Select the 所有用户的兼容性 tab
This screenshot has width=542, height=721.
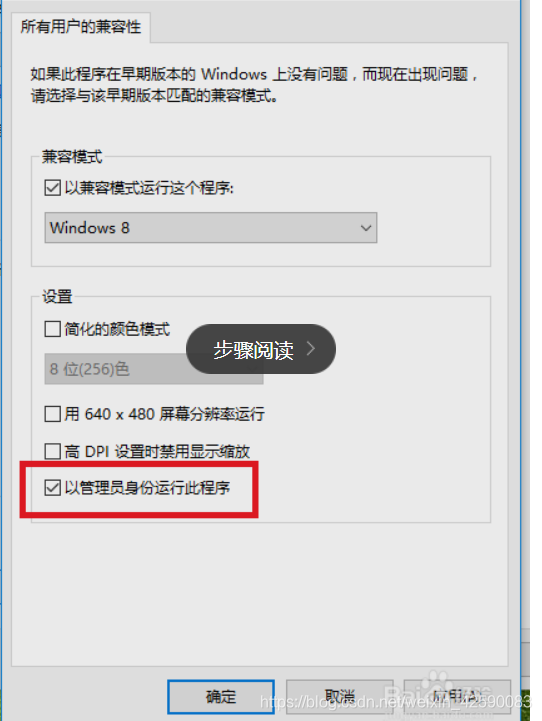point(80,27)
